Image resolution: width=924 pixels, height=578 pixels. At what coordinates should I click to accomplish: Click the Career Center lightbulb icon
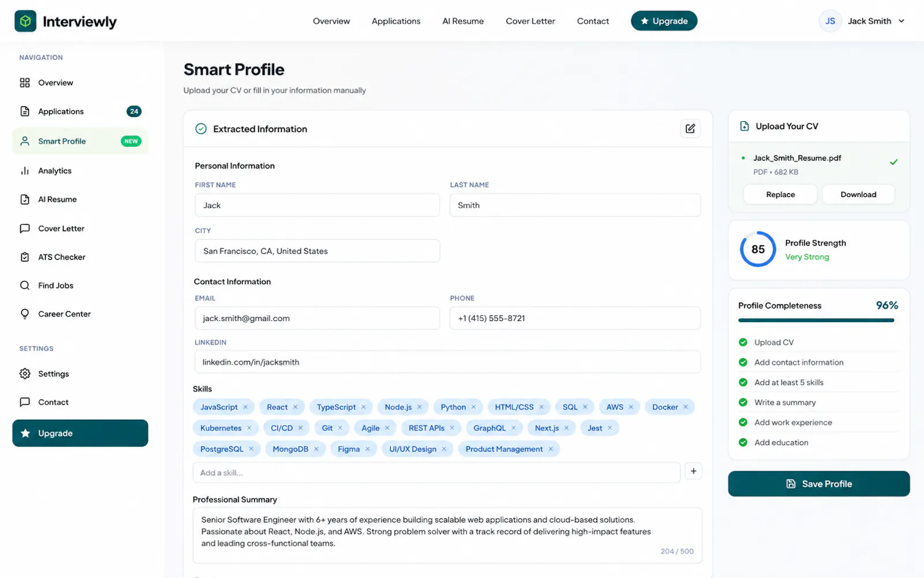point(25,314)
